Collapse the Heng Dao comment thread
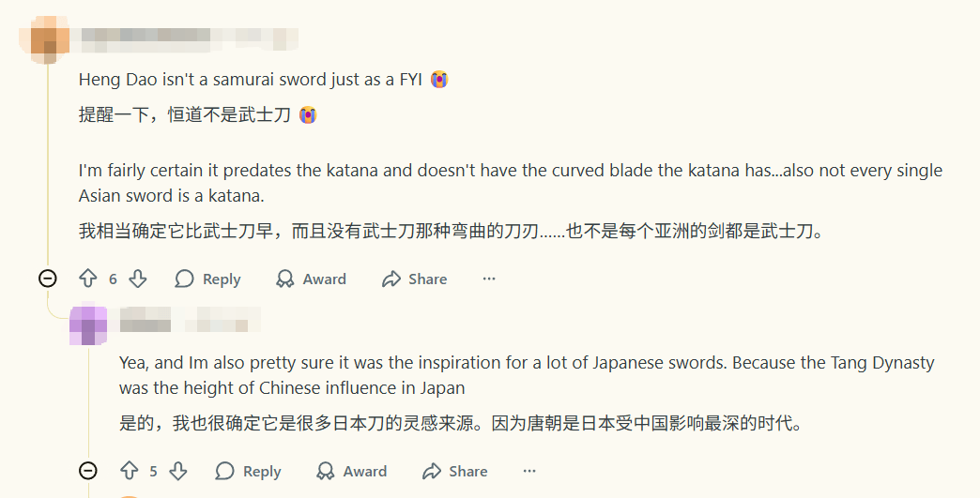The height and width of the screenshot is (498, 980). click(48, 279)
